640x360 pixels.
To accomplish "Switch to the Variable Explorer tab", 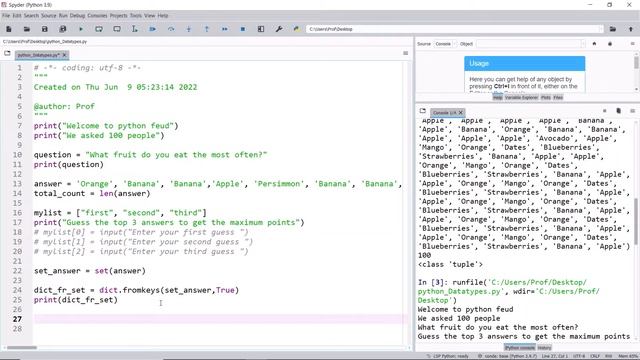I will [x=521, y=98].
